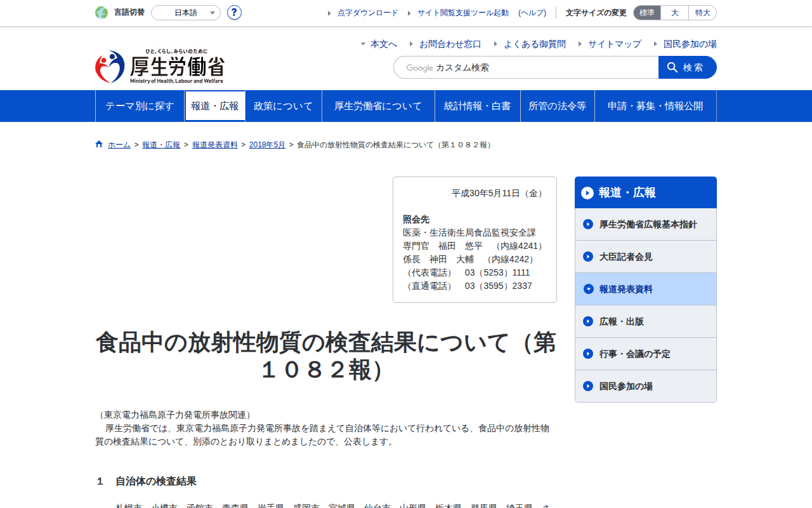Screen dimensions: 812x508
Task: Expand the 本文へ skip link arrow
Action: 363,44
